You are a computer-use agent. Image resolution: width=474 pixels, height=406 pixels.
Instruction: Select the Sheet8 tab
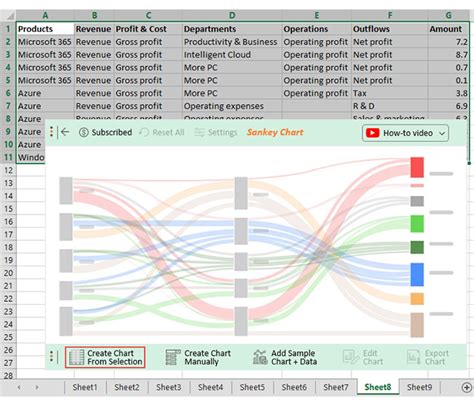378,387
